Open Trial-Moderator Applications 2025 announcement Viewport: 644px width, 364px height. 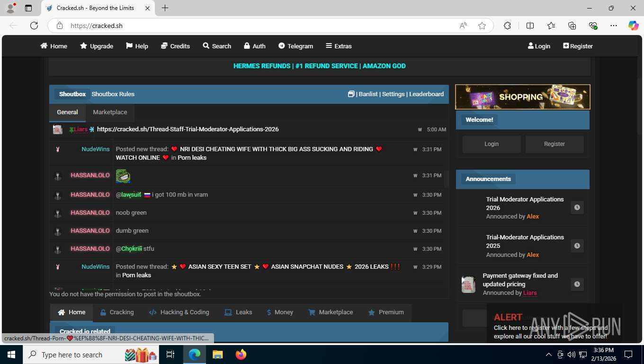pyautogui.click(x=525, y=241)
